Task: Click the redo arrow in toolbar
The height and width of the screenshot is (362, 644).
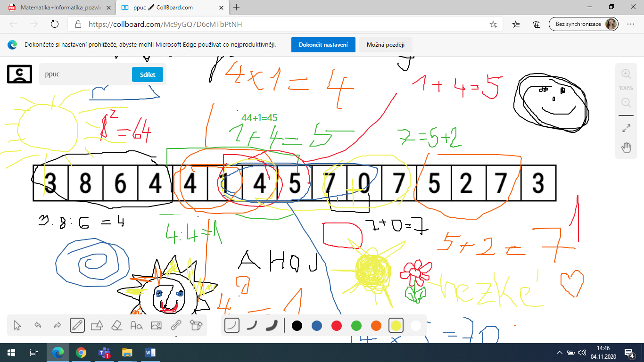Action: tap(58, 325)
